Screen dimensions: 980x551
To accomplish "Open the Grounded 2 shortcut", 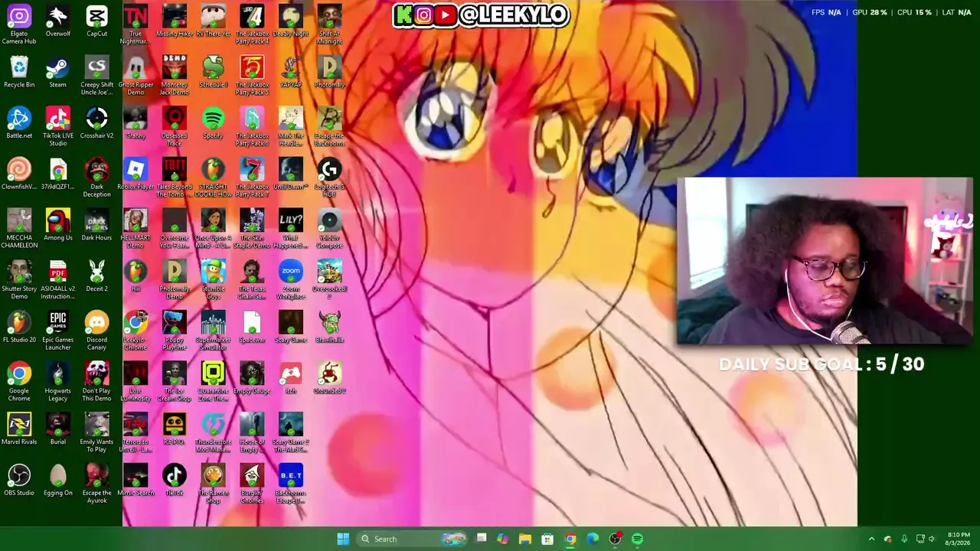I will pyautogui.click(x=329, y=379).
